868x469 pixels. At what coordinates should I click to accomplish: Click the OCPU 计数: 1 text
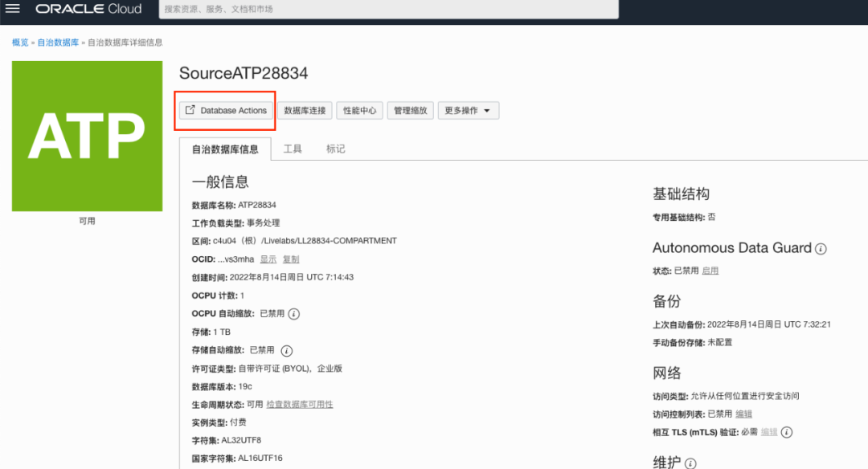[218, 296]
